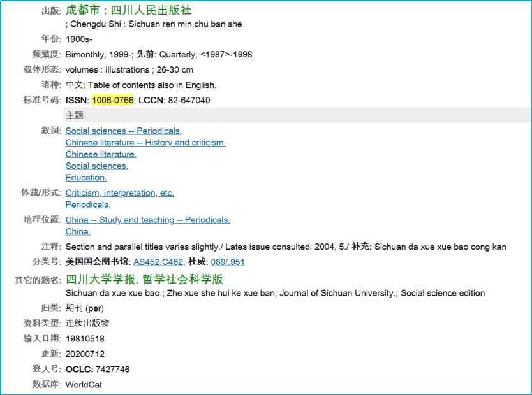Click the OCLC number 7427746

point(113,370)
